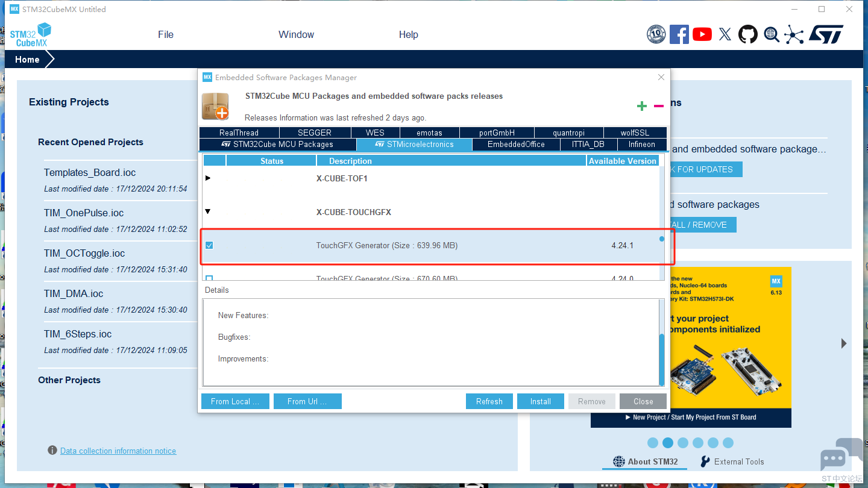
Task: Click the Status column header
Action: click(x=272, y=161)
